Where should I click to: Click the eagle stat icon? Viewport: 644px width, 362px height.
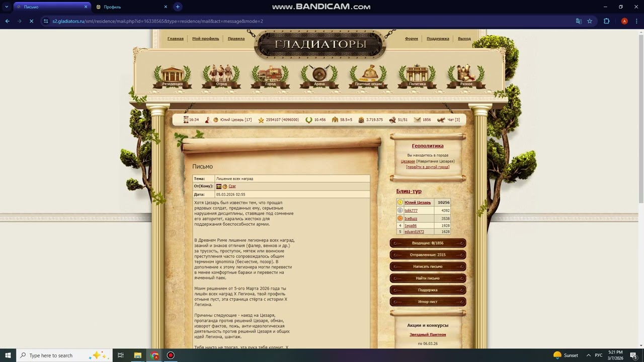coord(335,120)
